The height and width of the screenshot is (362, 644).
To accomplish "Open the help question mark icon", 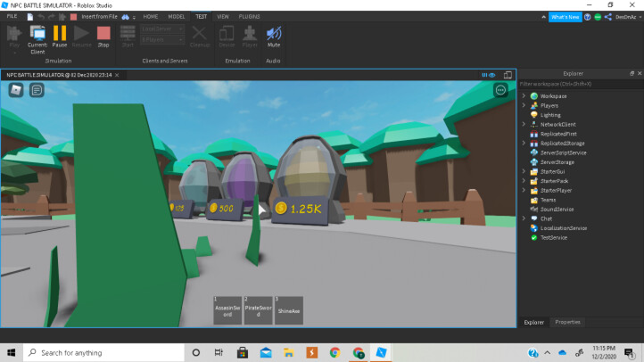I will 587,17.
